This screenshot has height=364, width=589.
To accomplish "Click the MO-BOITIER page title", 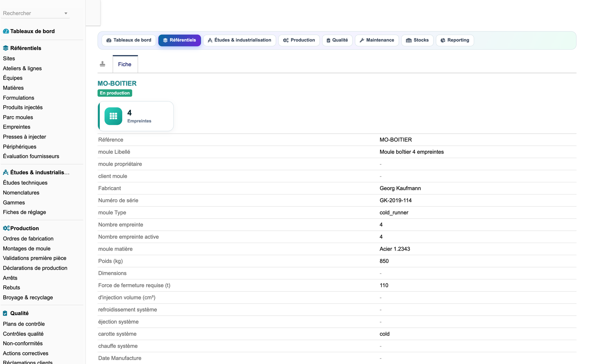I will click(117, 83).
